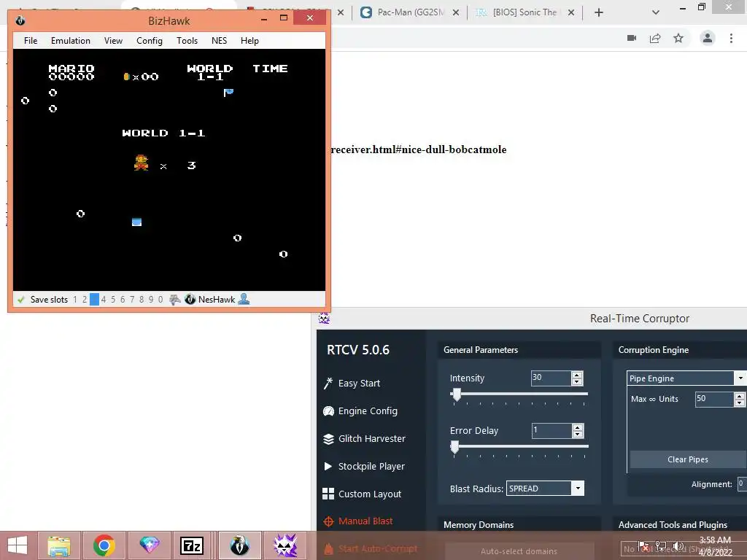Select save slot 6 in BizHawk
The image size is (747, 560).
coord(123,300)
